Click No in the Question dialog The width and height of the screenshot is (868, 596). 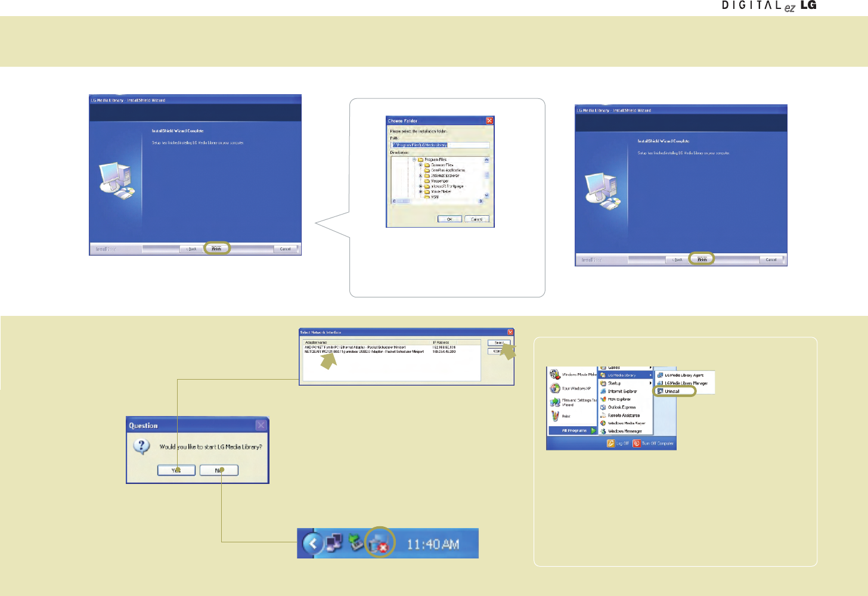tap(219, 470)
